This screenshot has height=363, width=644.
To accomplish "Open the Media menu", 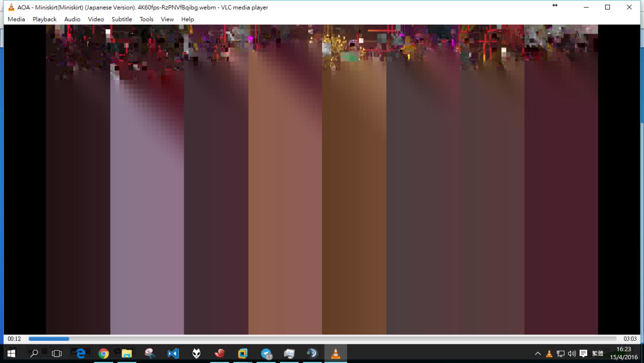I will tap(16, 19).
